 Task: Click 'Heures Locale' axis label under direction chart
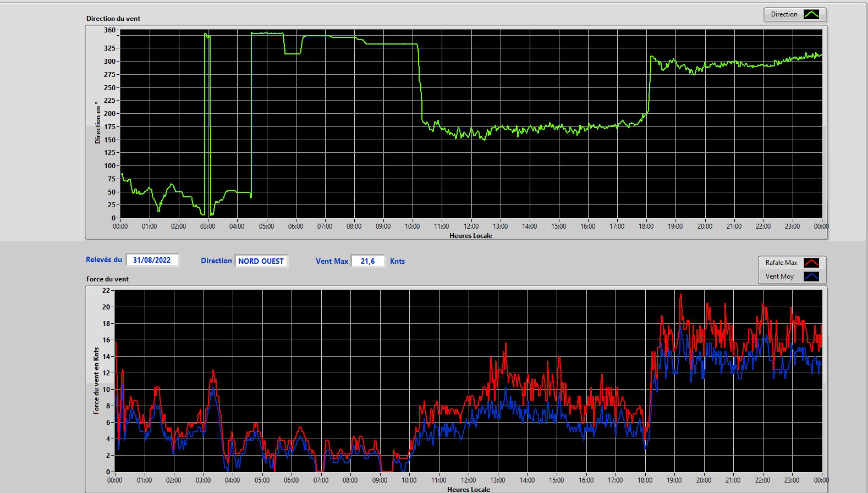tap(471, 236)
